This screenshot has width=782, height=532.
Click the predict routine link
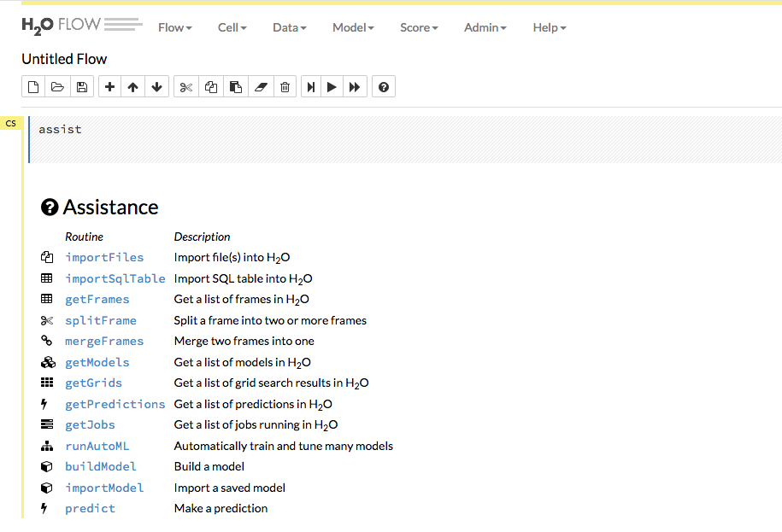click(x=91, y=509)
